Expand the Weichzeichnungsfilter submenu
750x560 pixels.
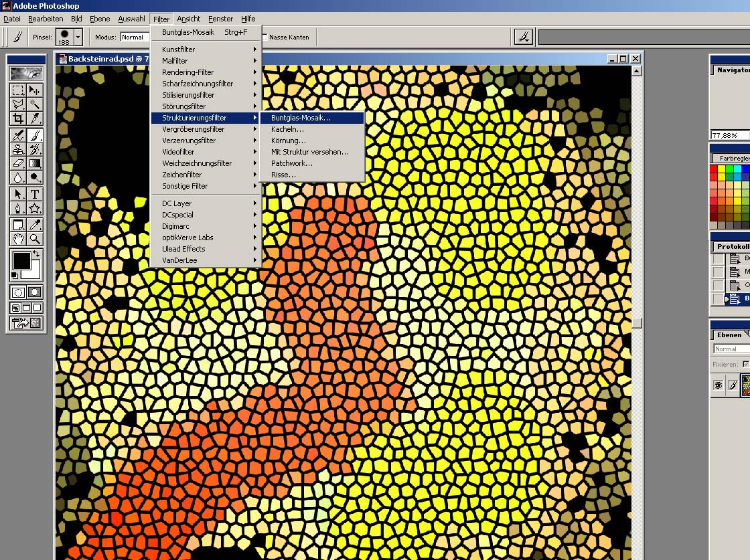[206, 163]
